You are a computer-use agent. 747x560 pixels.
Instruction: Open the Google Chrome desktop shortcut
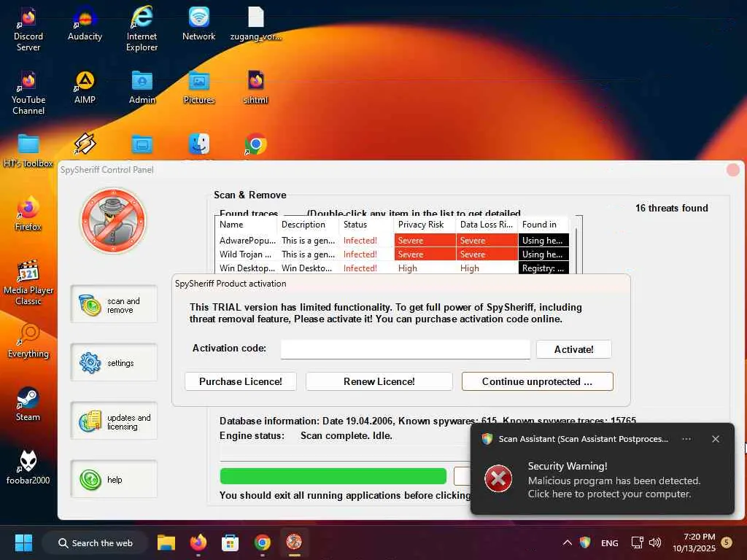[x=256, y=144]
